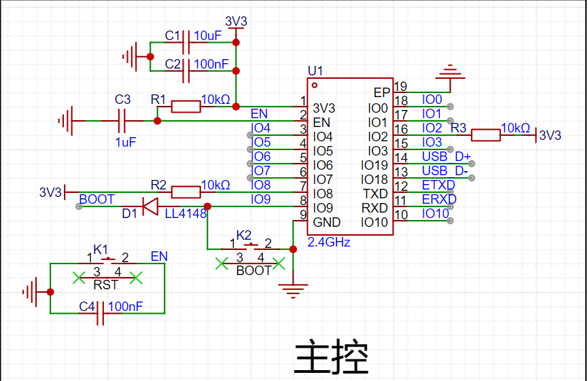Click the 100nF value of C4
This screenshot has width=588, height=381.
coord(126,306)
